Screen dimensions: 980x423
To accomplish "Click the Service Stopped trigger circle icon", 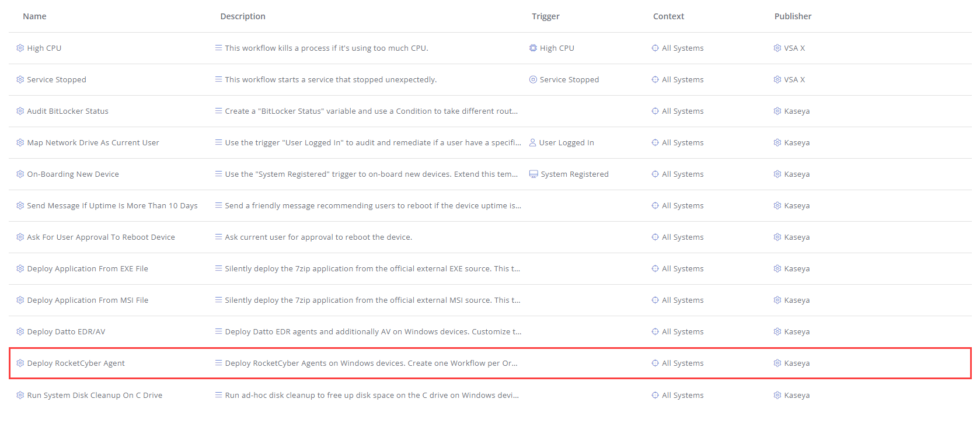I will pyautogui.click(x=533, y=79).
